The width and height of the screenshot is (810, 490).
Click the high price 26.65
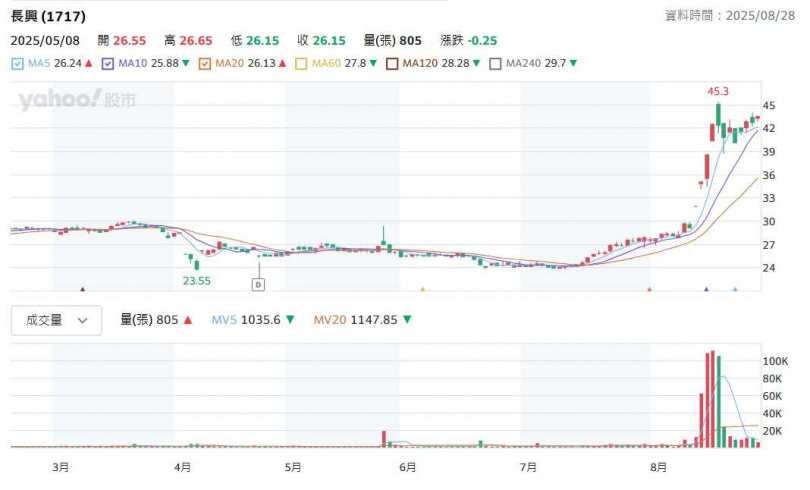pos(196,41)
